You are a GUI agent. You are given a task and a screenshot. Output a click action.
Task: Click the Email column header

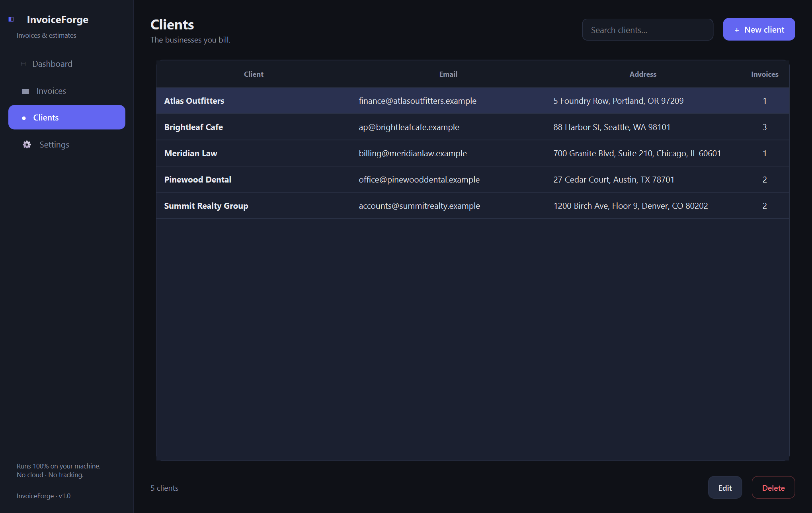pos(448,74)
